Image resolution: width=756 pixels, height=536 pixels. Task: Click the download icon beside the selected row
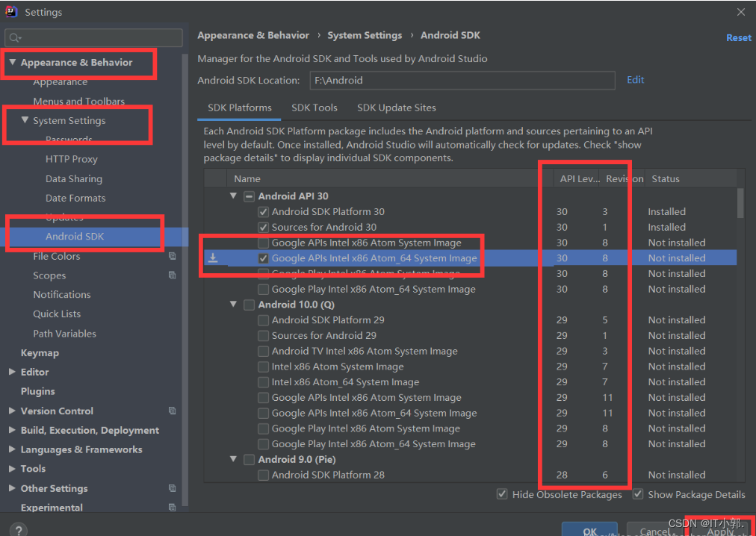(x=213, y=258)
